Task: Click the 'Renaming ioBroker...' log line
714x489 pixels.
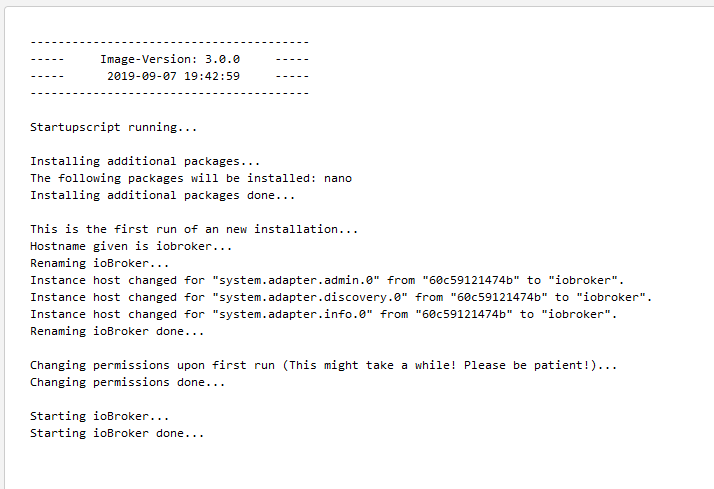Action: tap(99, 263)
